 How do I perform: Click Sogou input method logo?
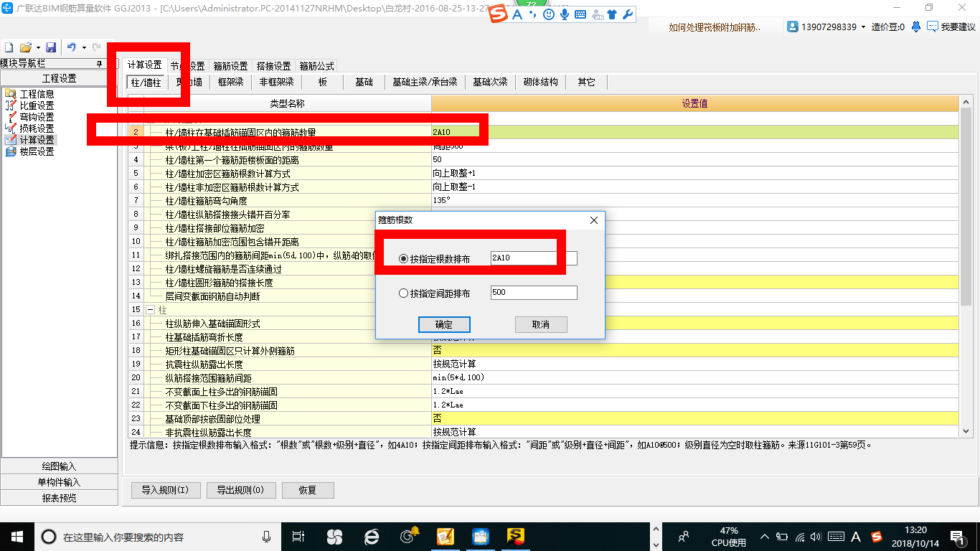pyautogui.click(x=499, y=14)
